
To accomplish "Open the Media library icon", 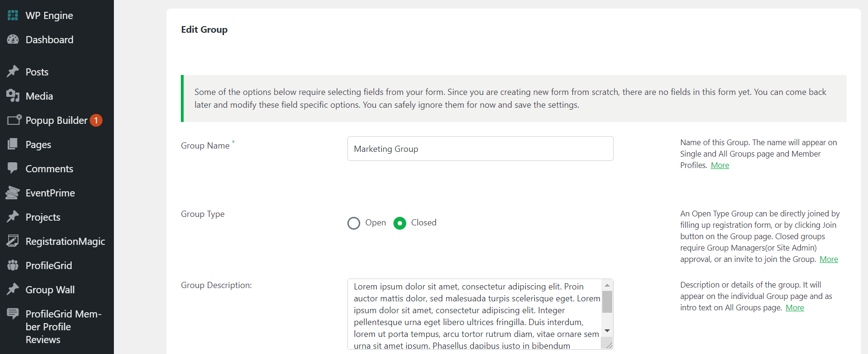I will click(13, 96).
